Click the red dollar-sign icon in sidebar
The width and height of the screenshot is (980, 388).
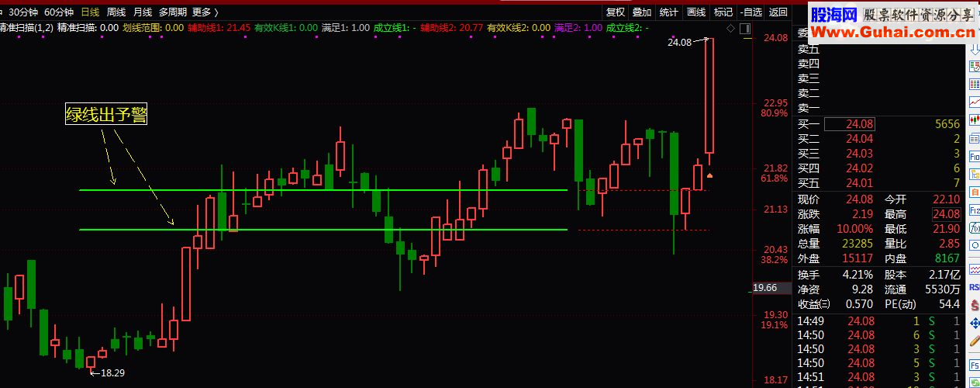pyautogui.click(x=974, y=304)
